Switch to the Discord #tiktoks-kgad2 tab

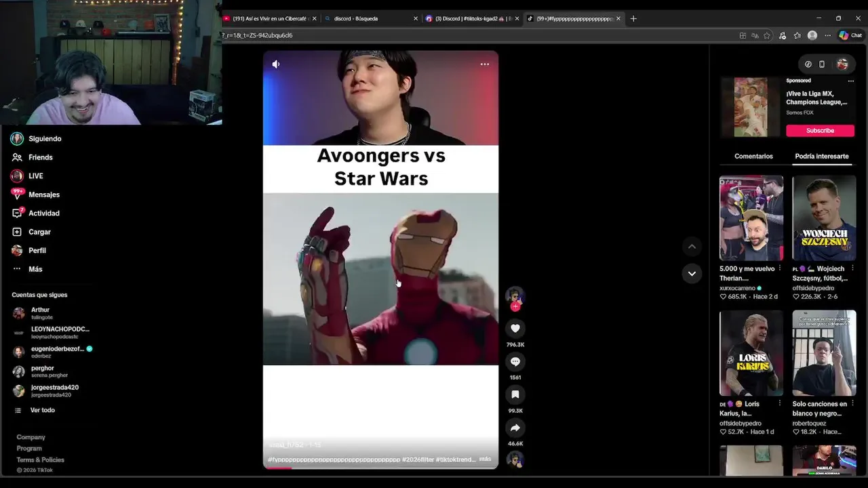472,18
